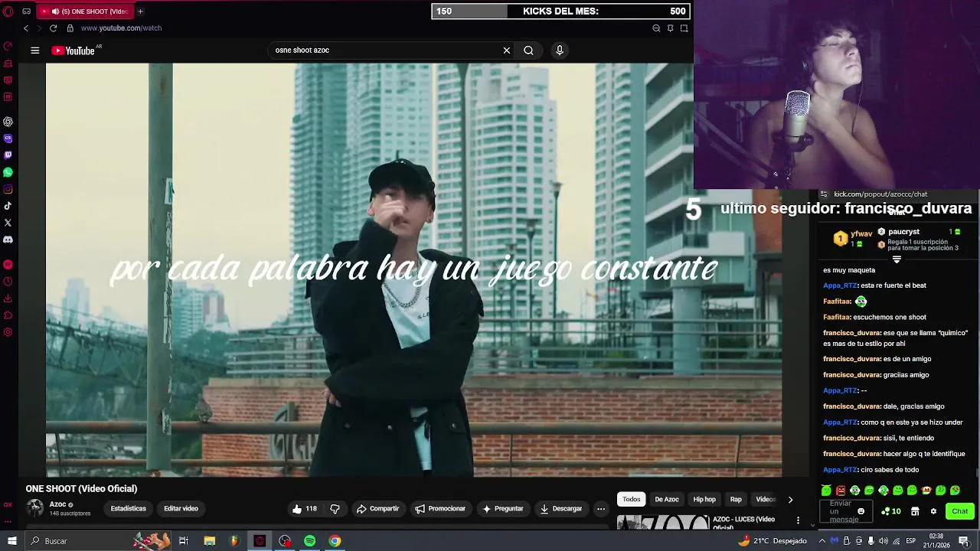Open GX Control speedometer icon
The image size is (980, 551).
8,46
